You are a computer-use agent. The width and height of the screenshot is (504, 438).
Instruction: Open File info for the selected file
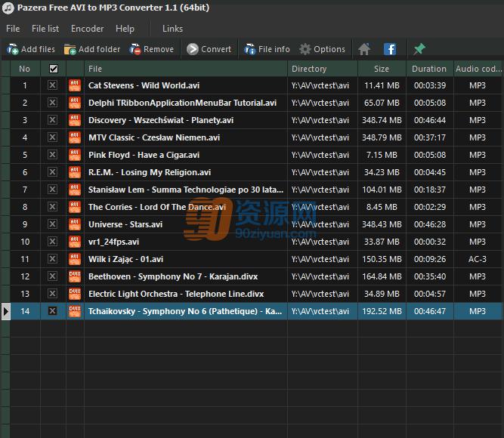(x=267, y=49)
